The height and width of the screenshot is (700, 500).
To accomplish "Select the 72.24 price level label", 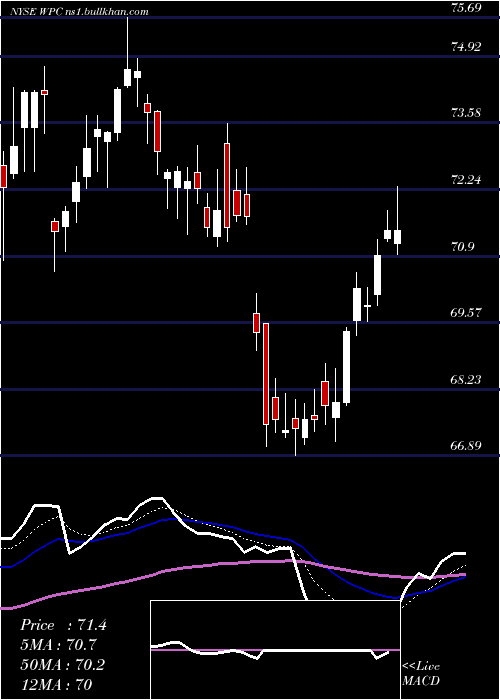I will [x=467, y=179].
